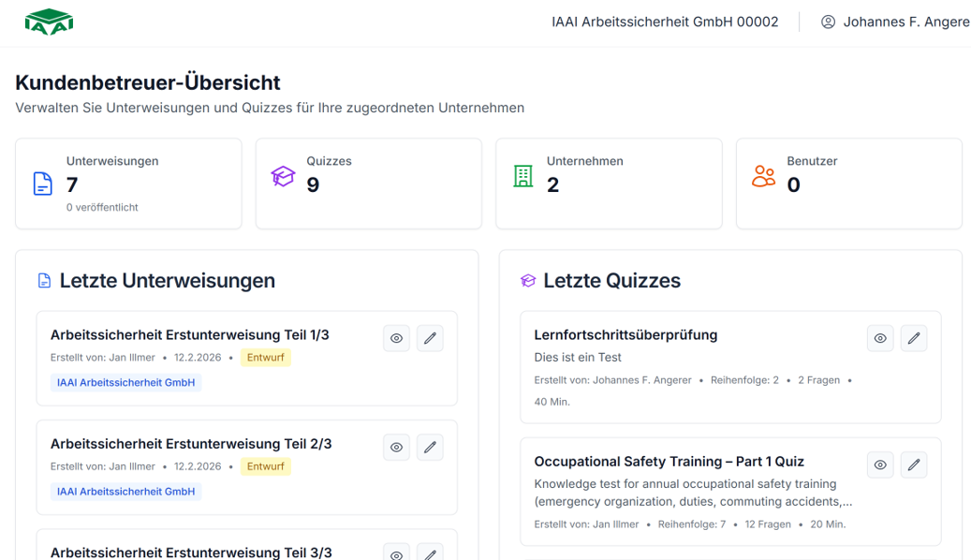971x560 pixels.
Task: Open Arbeitssicherheit Erstunterweisung Teil 3/3 title
Action: (191, 552)
